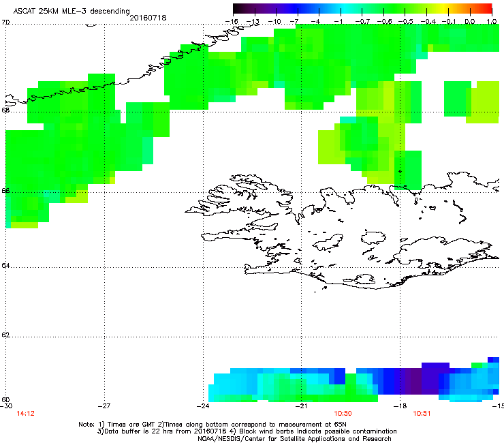This screenshot has width=504, height=443.
Task: Click the color bar label -0.5
Action: pyautogui.click(x=406, y=22)
